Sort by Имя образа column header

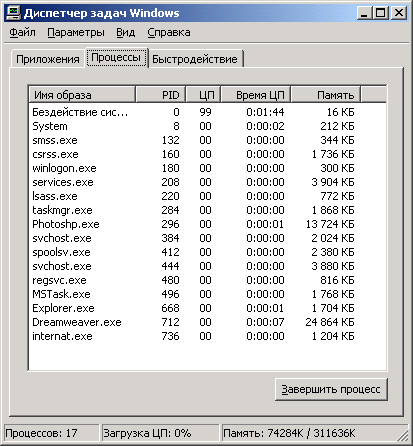click(x=82, y=95)
